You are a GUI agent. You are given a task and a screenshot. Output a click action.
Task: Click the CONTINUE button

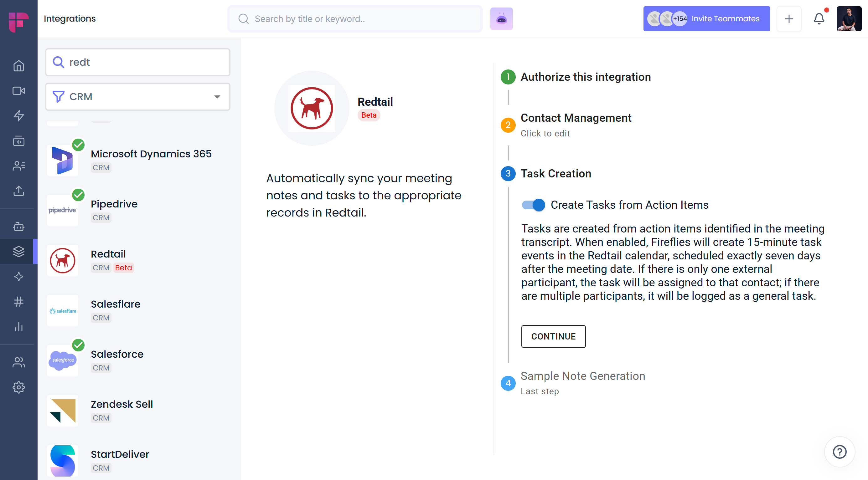tap(553, 337)
